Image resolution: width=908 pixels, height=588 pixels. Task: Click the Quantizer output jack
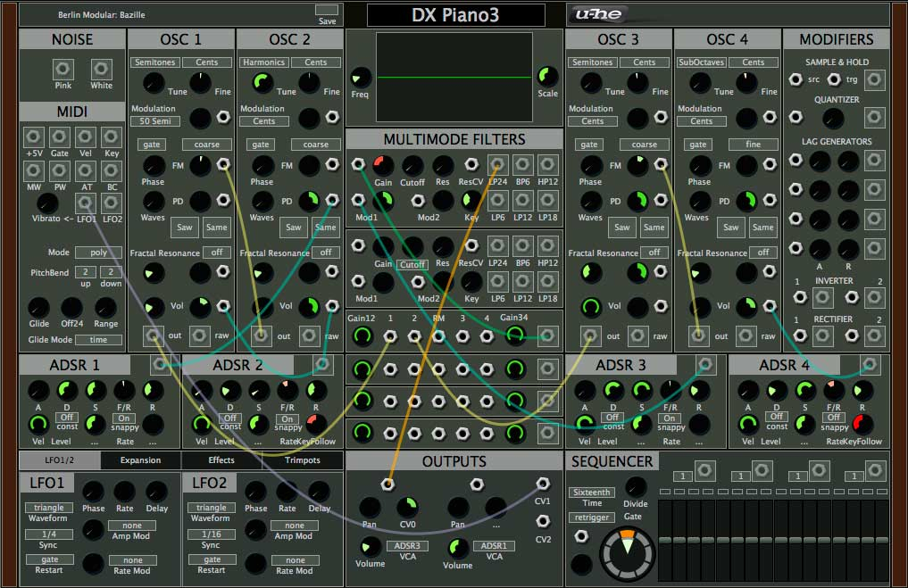tap(875, 117)
